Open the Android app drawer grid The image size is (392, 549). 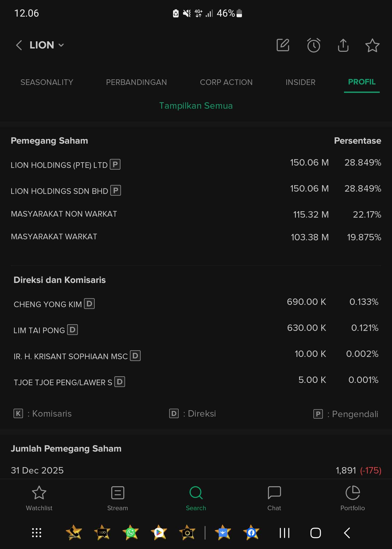pyautogui.click(x=36, y=533)
